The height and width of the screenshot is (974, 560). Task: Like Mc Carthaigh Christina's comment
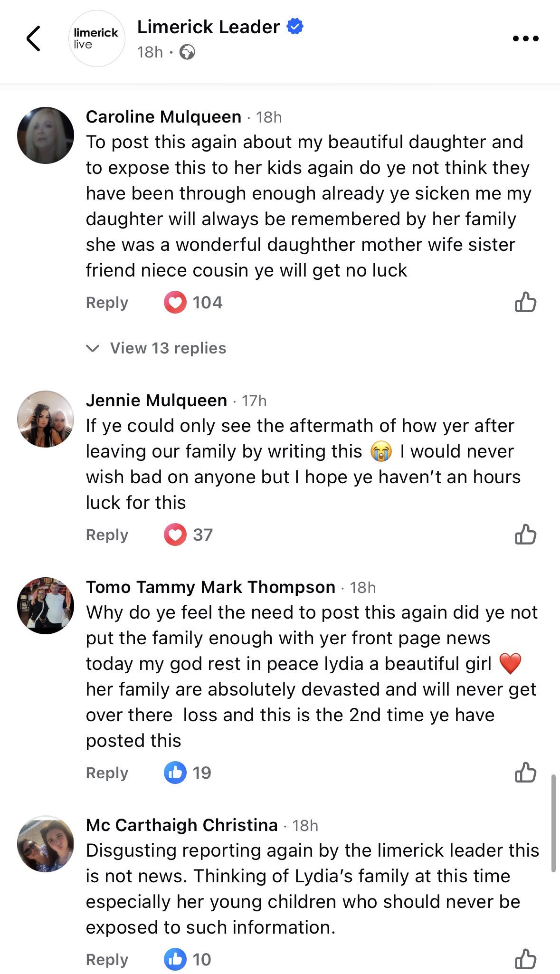[525, 959]
